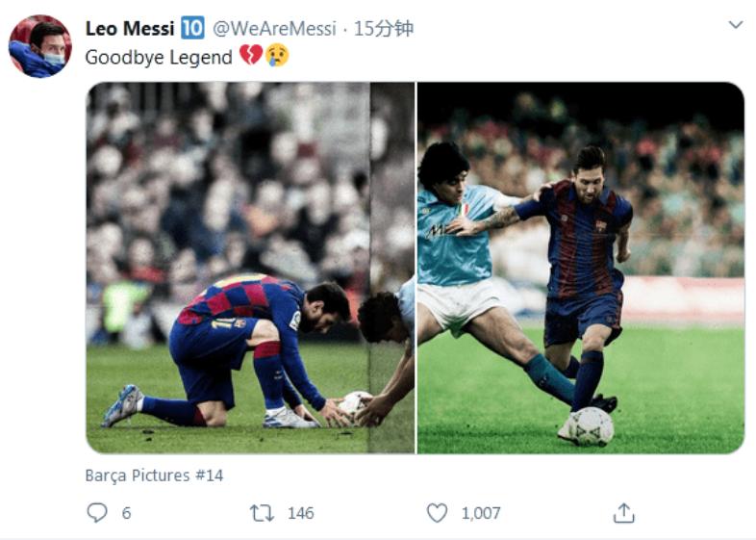Click the white divider between the photos

(416, 268)
